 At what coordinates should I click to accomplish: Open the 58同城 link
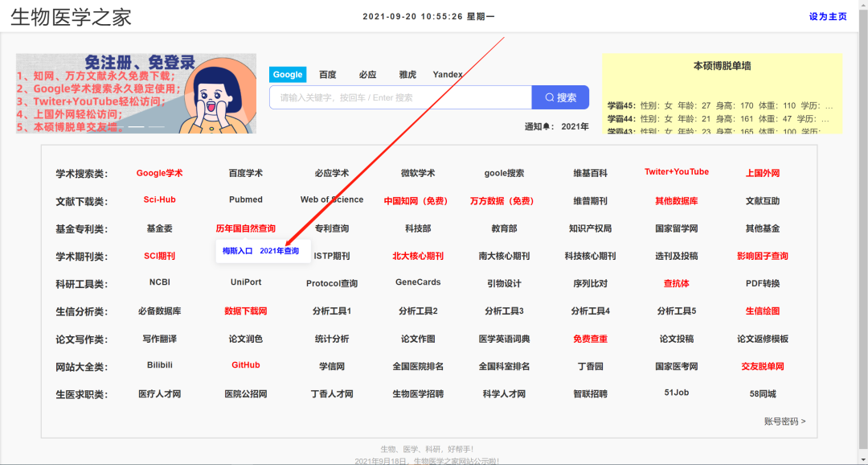[763, 394]
